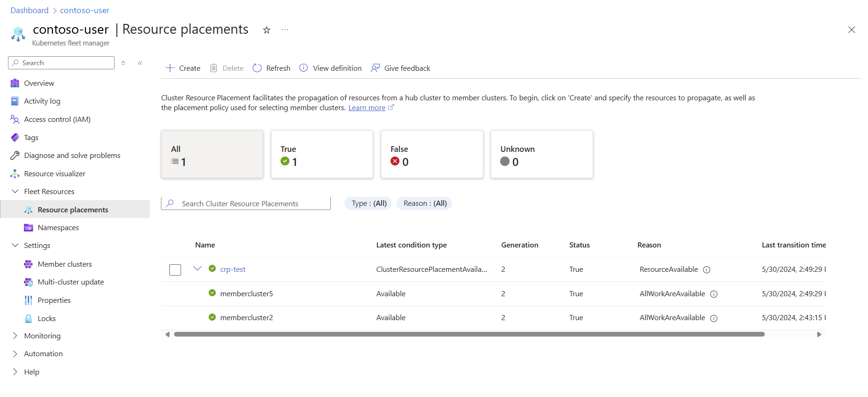Click the Refresh icon in toolbar
Viewport: 868px width, 397px height.
(257, 68)
